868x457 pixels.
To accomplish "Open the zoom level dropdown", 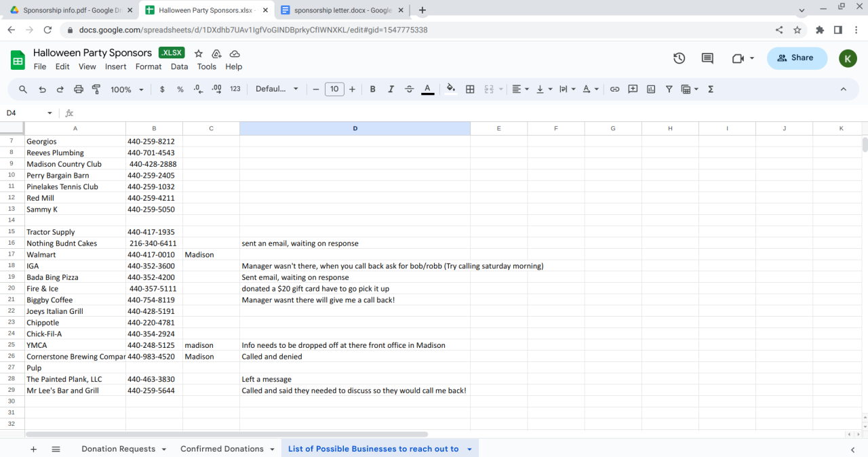I will click(127, 90).
